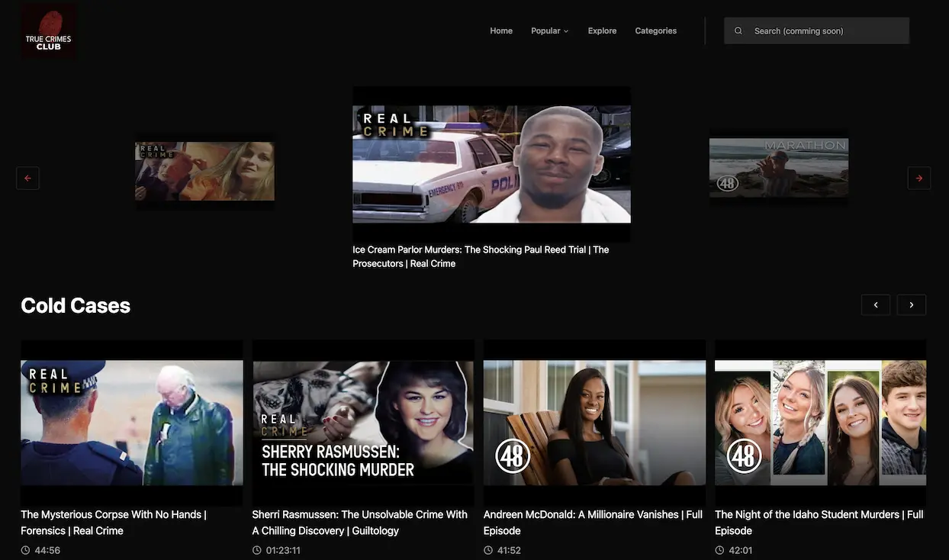Click clock icon beside 42:01 duration
Image resolution: width=949 pixels, height=560 pixels.
(x=719, y=550)
